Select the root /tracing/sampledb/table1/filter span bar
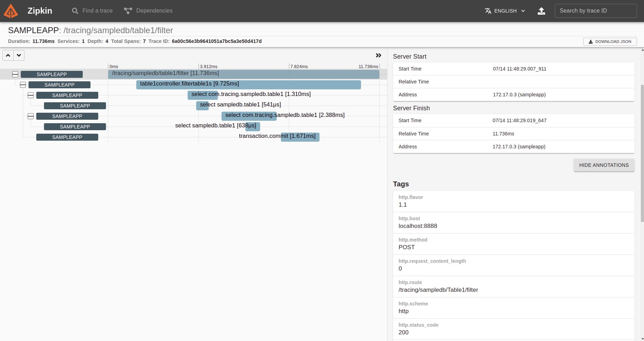The width and height of the screenshot is (644, 341). pyautogui.click(x=244, y=74)
